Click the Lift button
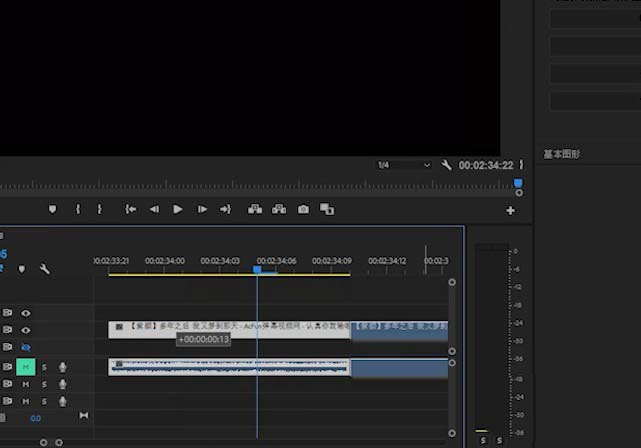 [255, 209]
